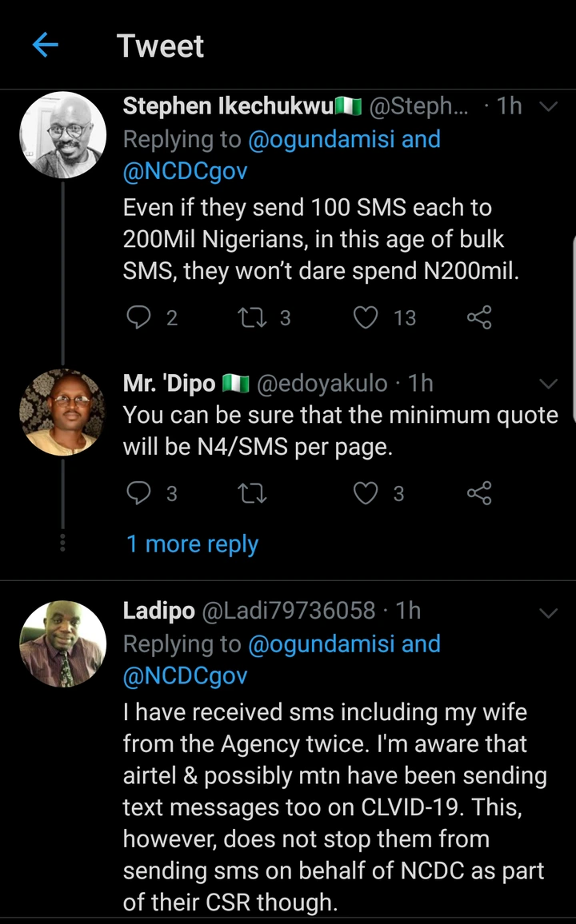Screen dimensions: 576x924
Task: Open options chevron on Mr. 'Dipo's tweet
Action: [x=549, y=384]
